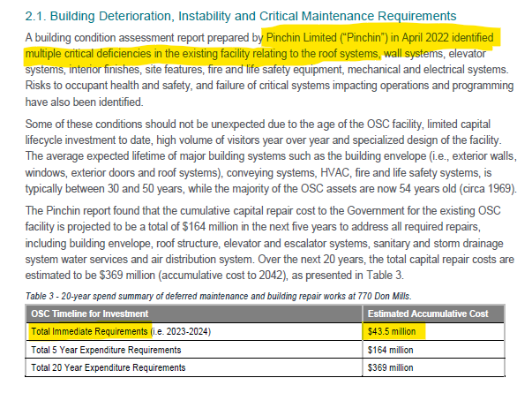
Task: Click the line starting "system water services and air distribution"
Action: (270, 260)
